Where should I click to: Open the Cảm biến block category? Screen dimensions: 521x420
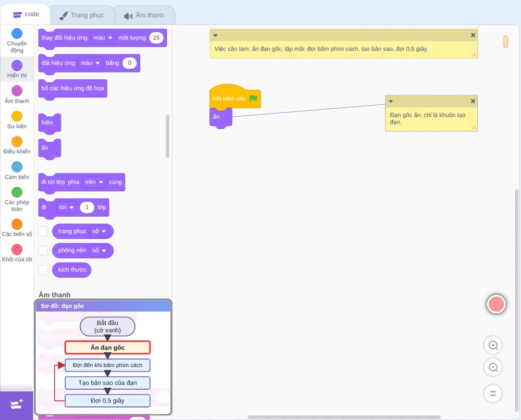pyautogui.click(x=17, y=171)
